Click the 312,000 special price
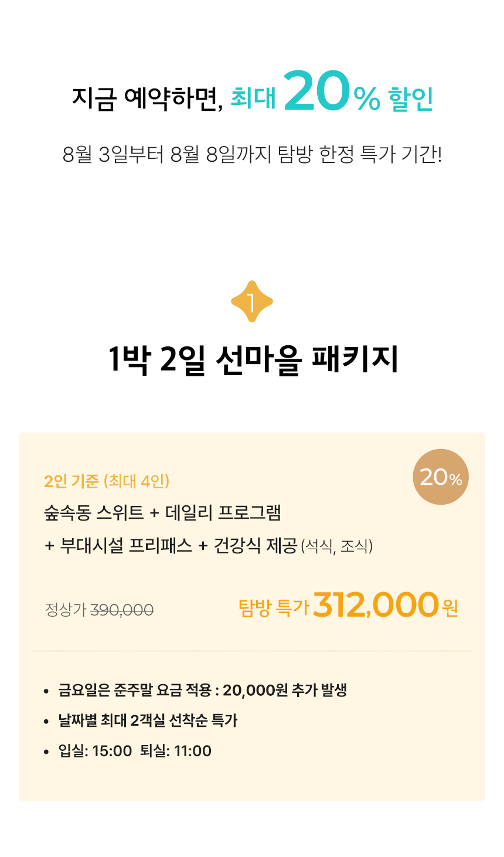This screenshot has width=504, height=857. pyautogui.click(x=376, y=605)
